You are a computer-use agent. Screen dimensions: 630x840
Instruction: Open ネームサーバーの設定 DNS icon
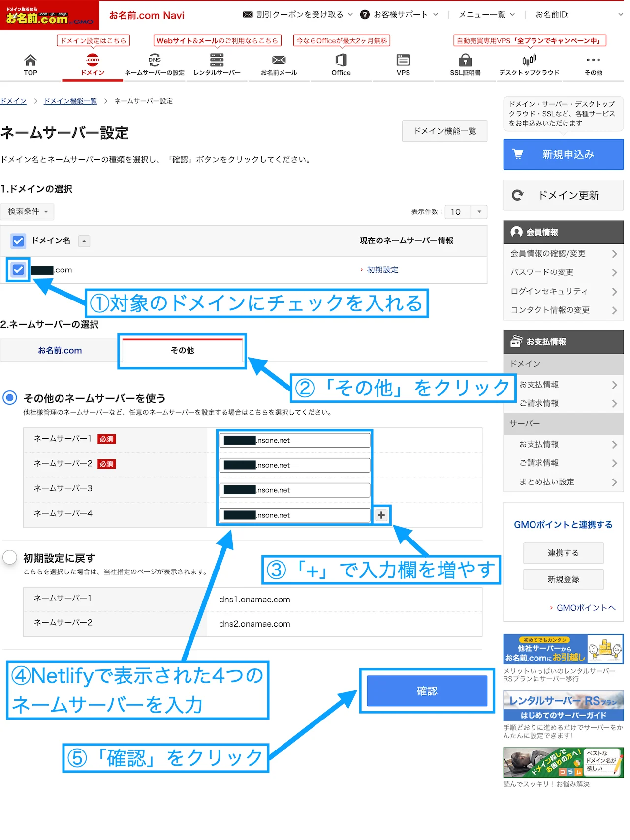[x=155, y=60]
